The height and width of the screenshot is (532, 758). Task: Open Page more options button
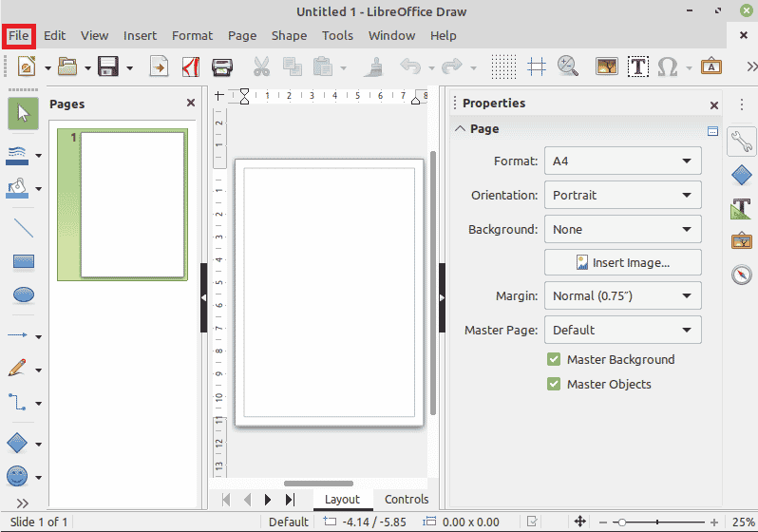pyautogui.click(x=712, y=131)
